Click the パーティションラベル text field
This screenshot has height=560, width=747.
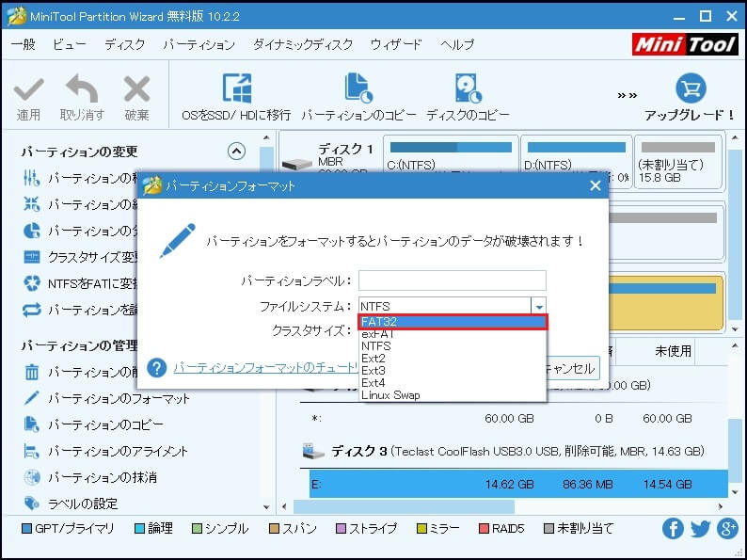[453, 280]
